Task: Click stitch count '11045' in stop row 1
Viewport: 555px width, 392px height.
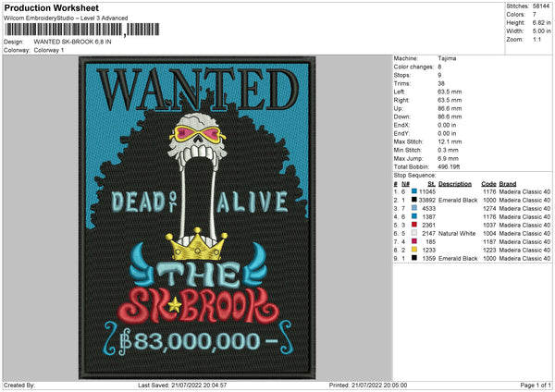Action: (427, 191)
